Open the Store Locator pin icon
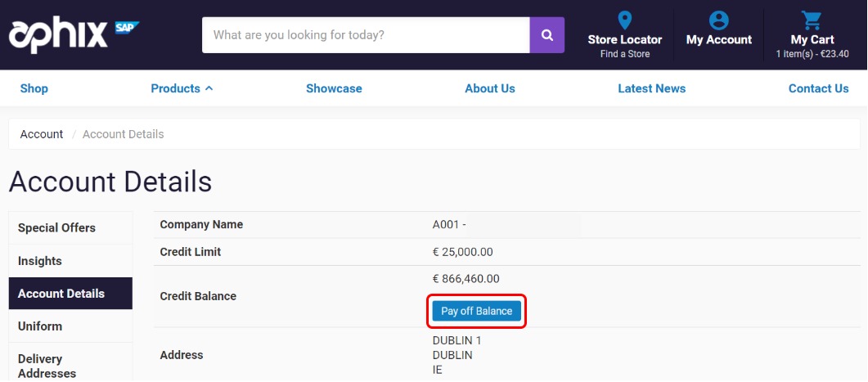 (x=624, y=20)
